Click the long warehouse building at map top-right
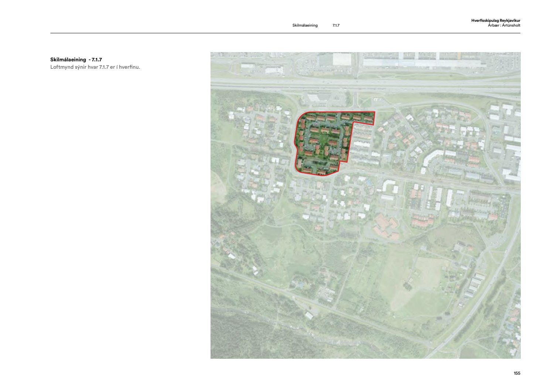 pos(421,61)
